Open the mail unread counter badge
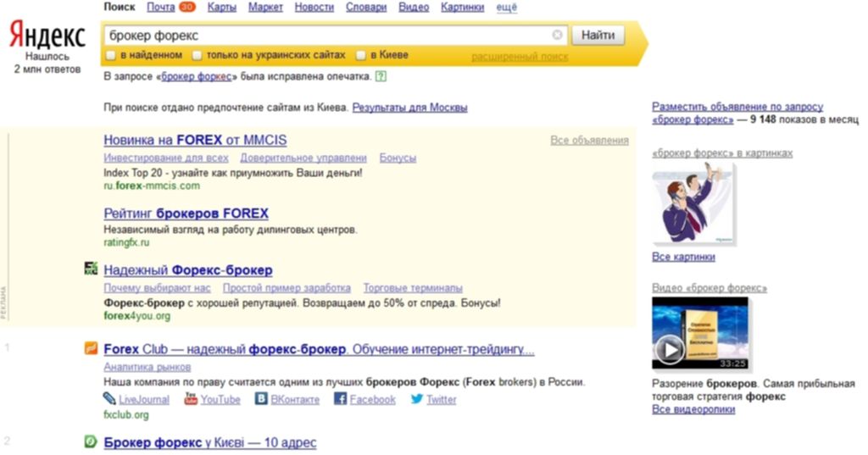This screenshot has height=455, width=868. 187,7
